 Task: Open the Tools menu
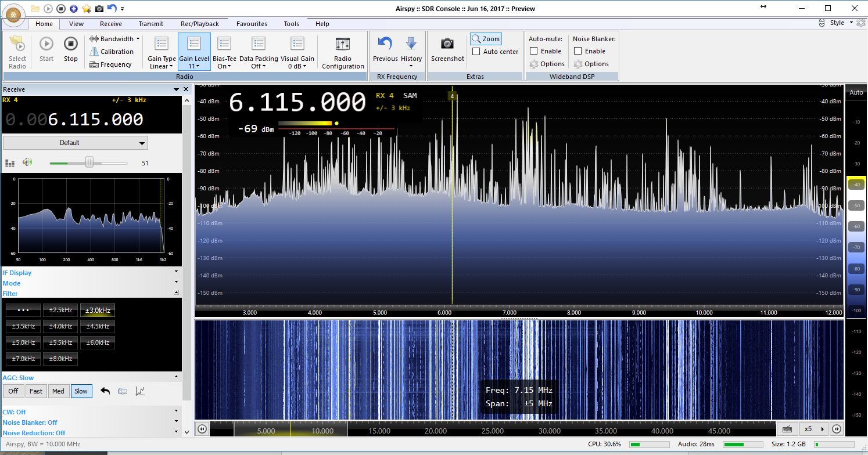[x=291, y=24]
